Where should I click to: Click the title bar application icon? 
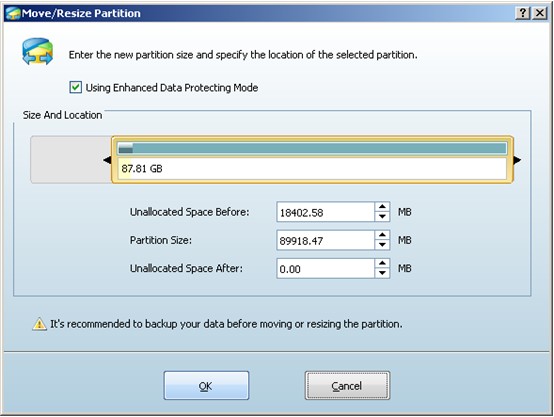(13, 13)
